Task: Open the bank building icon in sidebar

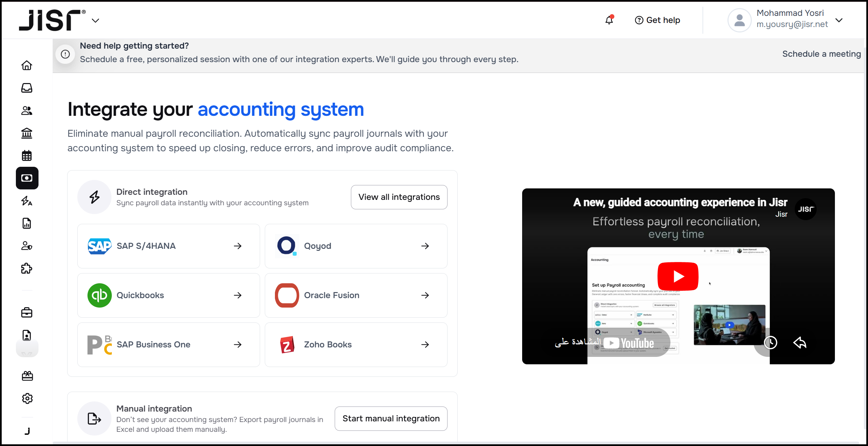Action: [x=27, y=133]
